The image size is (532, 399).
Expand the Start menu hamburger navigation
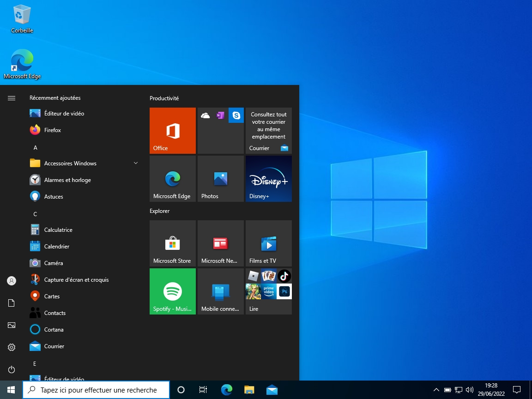12,98
